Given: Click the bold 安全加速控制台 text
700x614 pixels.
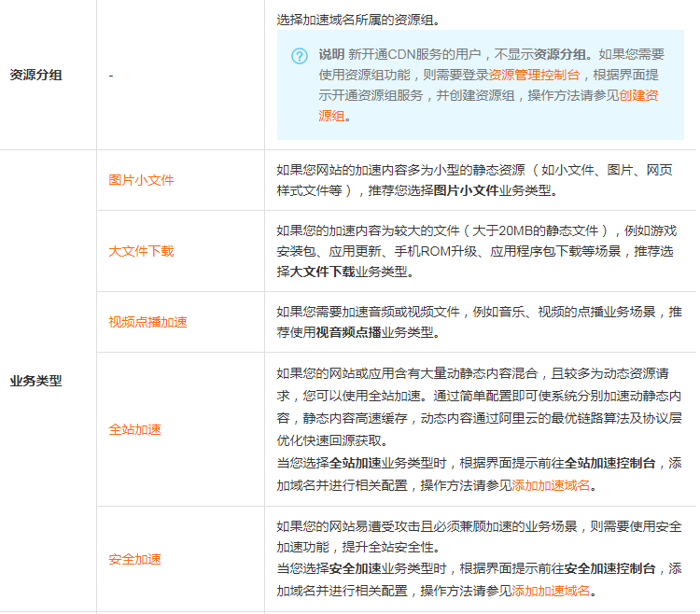Looking at the screenshot, I should [x=610, y=568].
